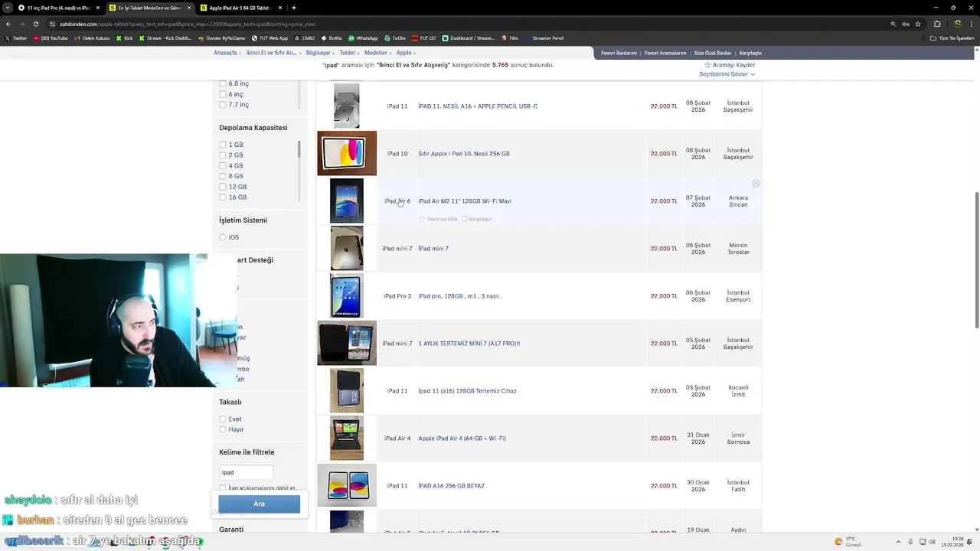Open the Film bookmark

tap(510, 37)
